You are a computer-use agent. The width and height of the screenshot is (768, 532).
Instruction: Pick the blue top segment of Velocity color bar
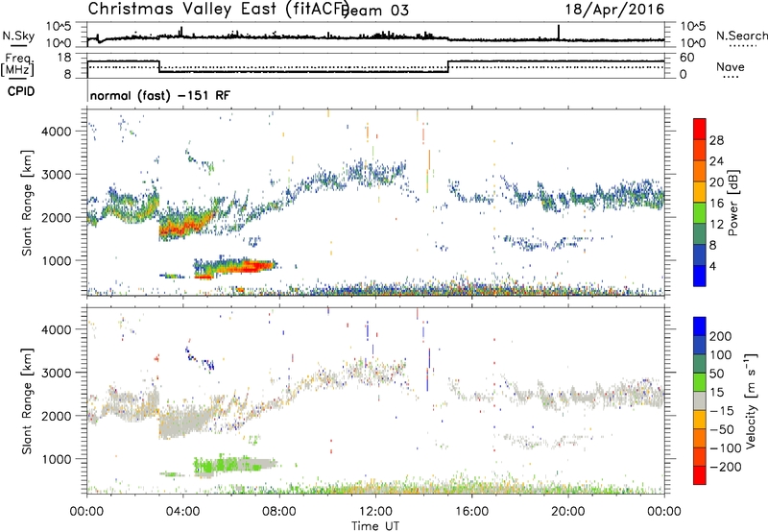700,326
